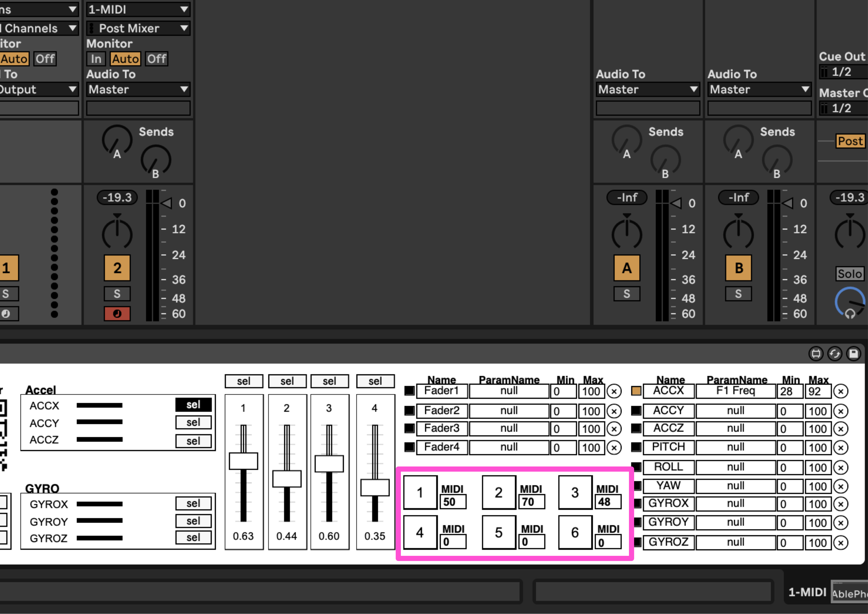This screenshot has height=614, width=868.
Task: Click the black map square beside Fader3
Action: tap(410, 428)
